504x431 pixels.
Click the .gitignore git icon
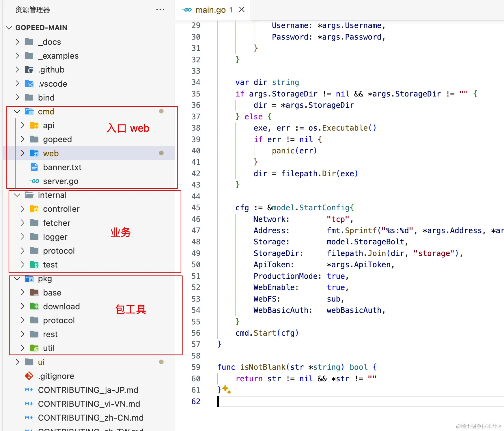pos(29,376)
